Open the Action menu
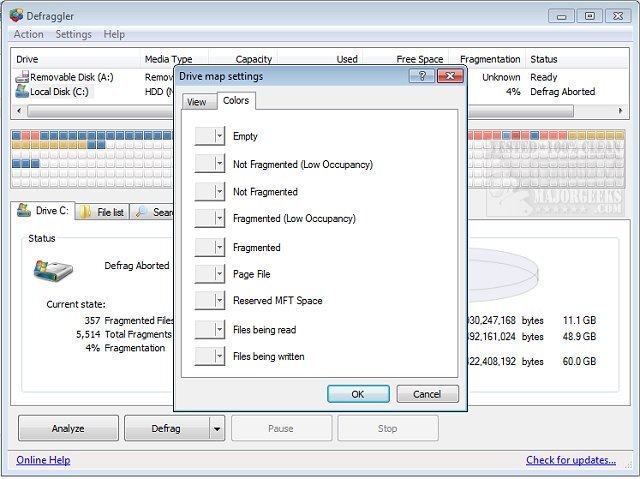The width and height of the screenshot is (640, 479). (x=29, y=34)
